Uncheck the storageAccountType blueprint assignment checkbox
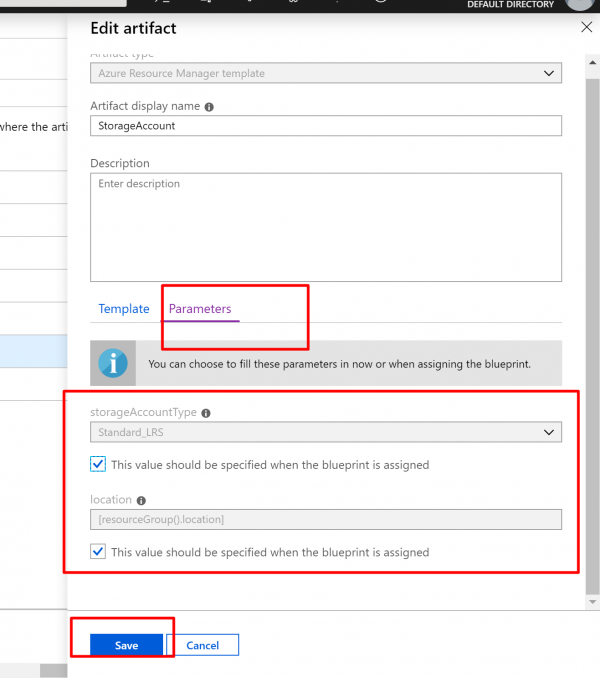 [97, 464]
